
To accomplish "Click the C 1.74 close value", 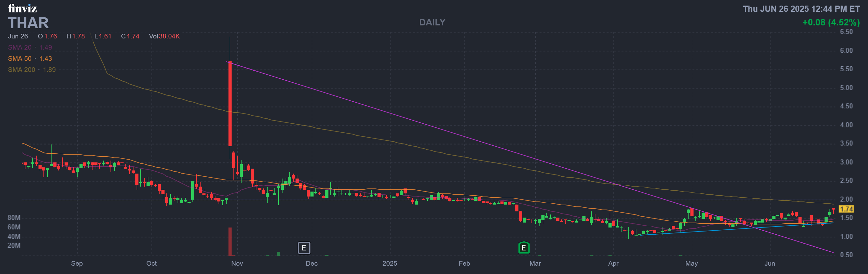I will coord(130,36).
